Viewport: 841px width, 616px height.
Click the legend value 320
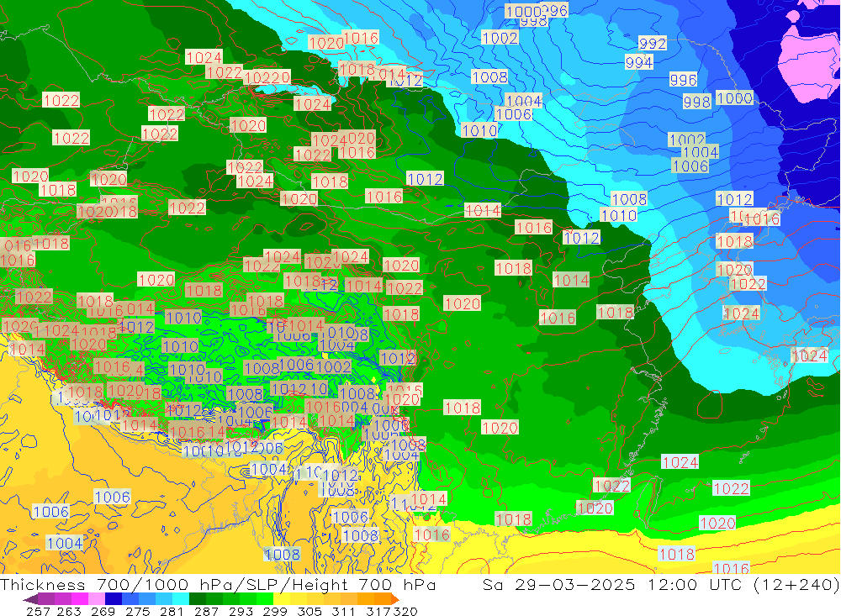tap(405, 611)
